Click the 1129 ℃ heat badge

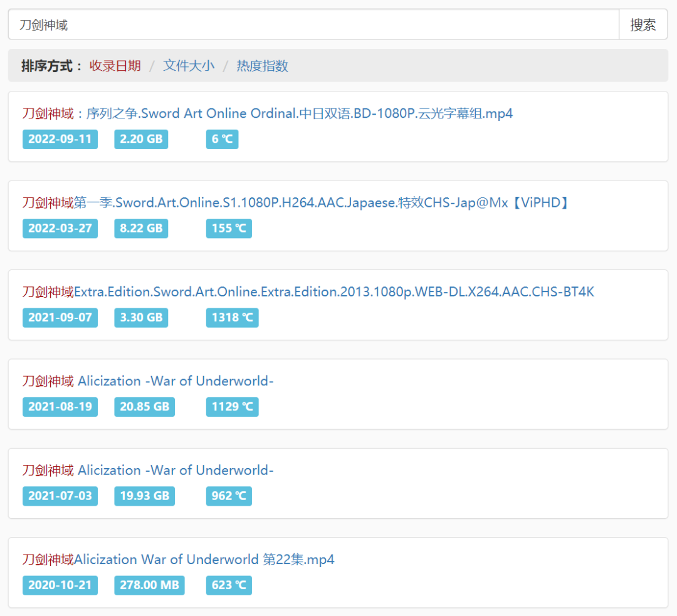(x=233, y=407)
